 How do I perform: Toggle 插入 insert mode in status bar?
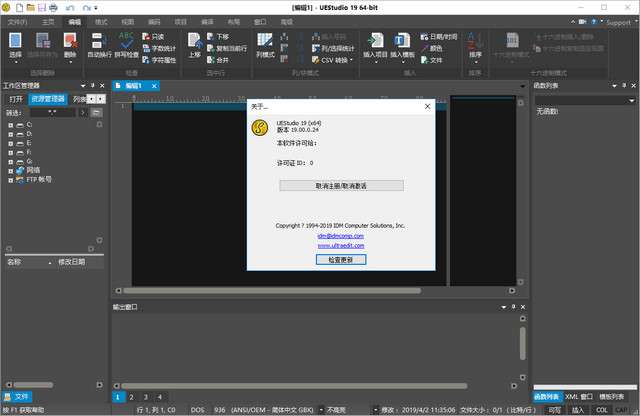click(x=578, y=410)
